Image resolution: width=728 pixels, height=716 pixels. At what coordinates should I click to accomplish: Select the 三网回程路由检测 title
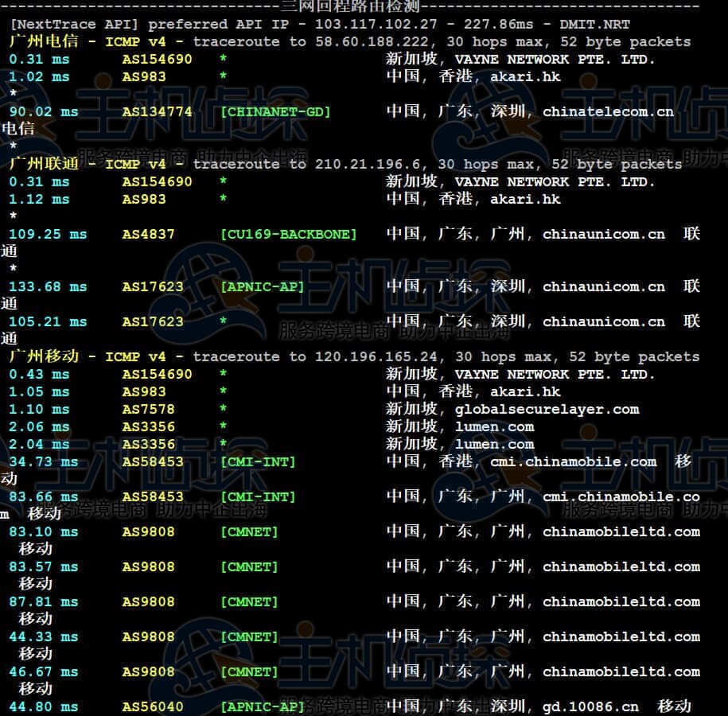(350, 6)
